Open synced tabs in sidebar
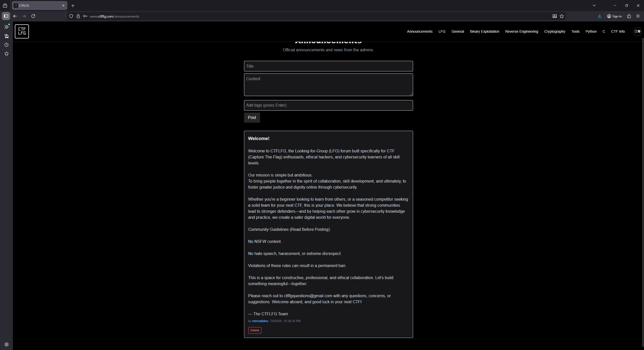Viewport: 644px width, 350px height. tap(7, 36)
